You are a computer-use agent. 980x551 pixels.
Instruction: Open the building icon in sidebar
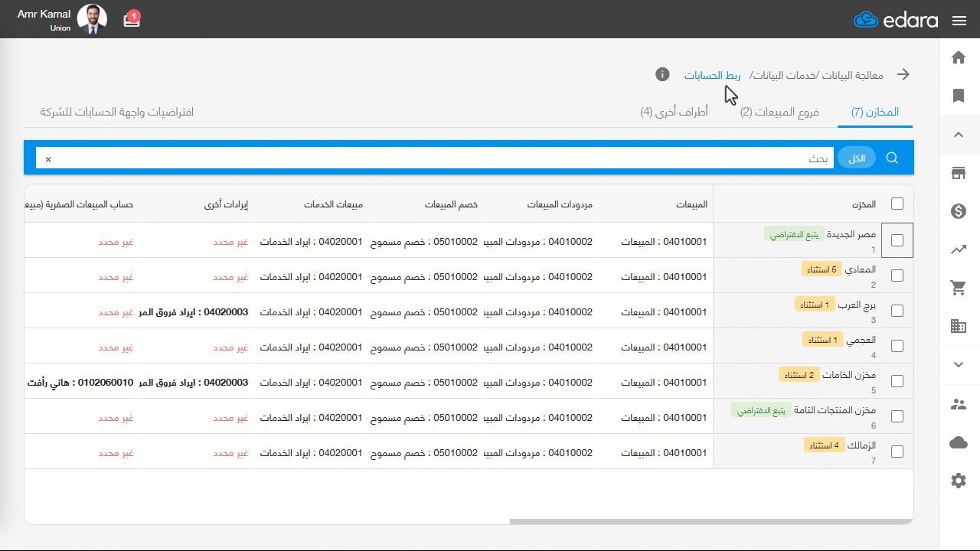point(959,326)
